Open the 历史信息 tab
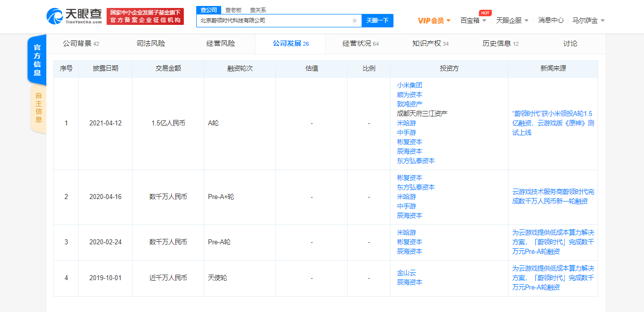644x312 pixels. coord(501,44)
